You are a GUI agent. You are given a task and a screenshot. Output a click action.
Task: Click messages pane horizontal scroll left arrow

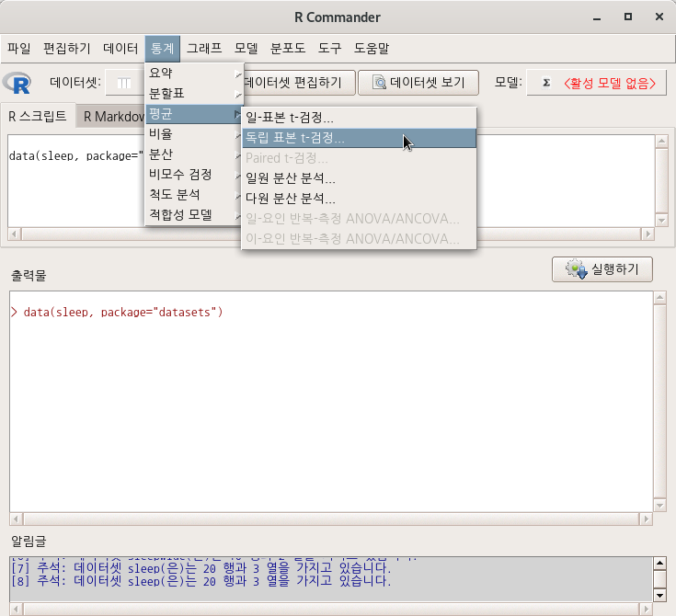pos(16,610)
